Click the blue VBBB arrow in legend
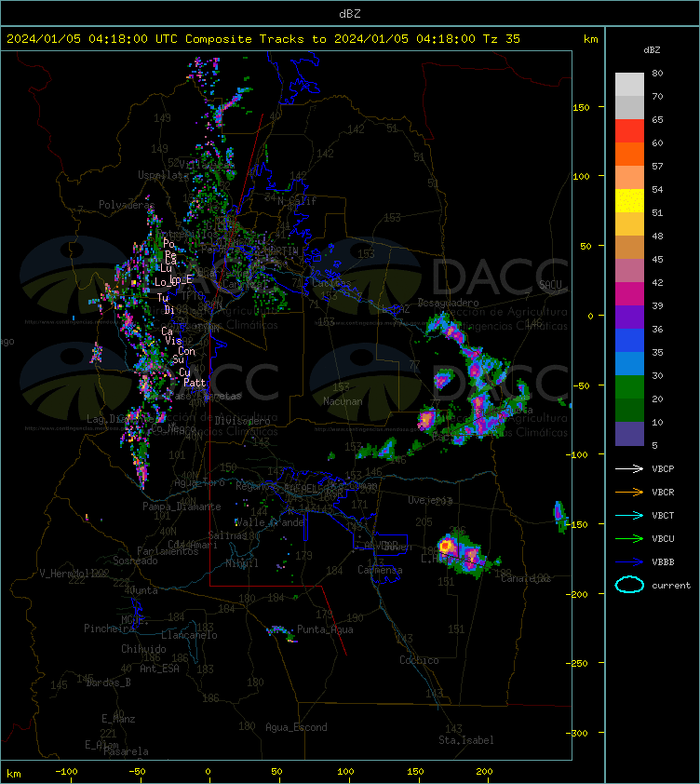Viewport: 700px width, 784px height. (629, 562)
